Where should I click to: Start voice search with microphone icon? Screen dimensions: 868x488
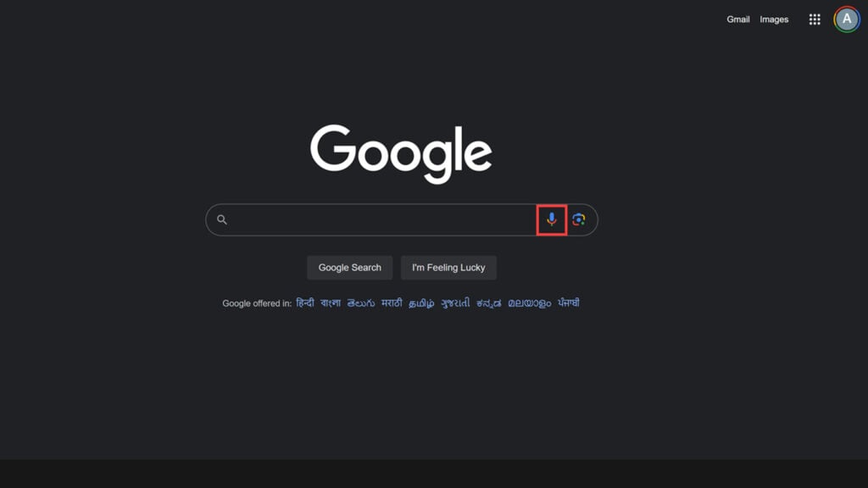551,219
